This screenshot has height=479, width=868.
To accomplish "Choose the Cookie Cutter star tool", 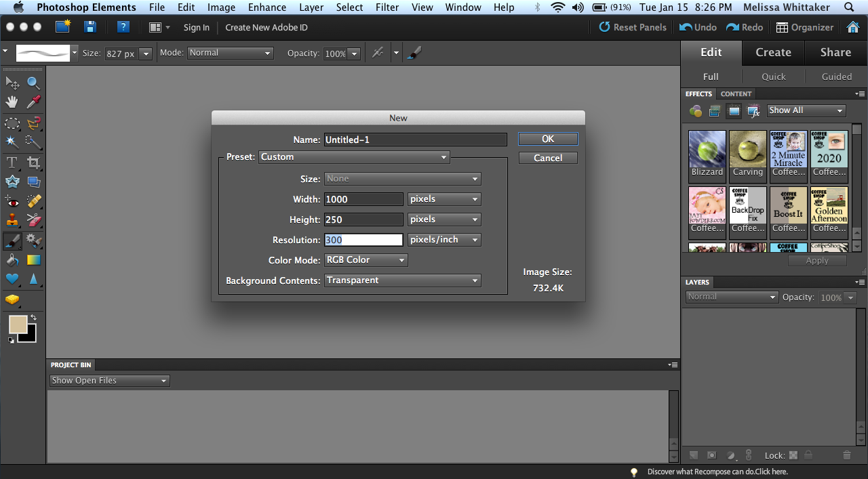I will coord(12,182).
